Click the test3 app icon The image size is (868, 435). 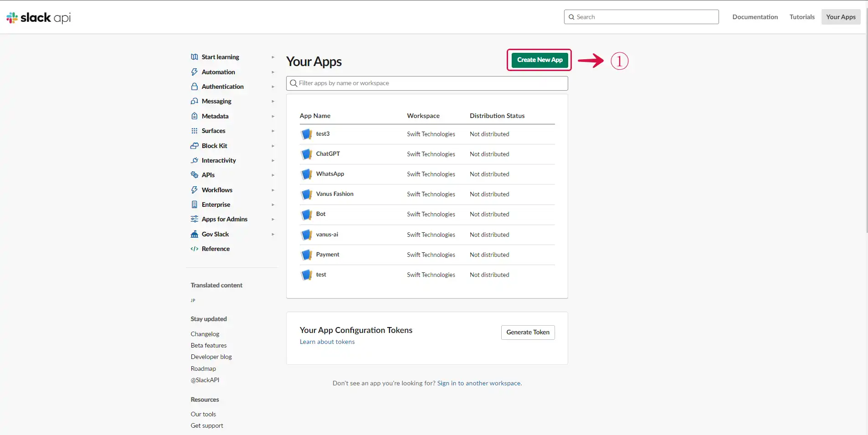(307, 134)
